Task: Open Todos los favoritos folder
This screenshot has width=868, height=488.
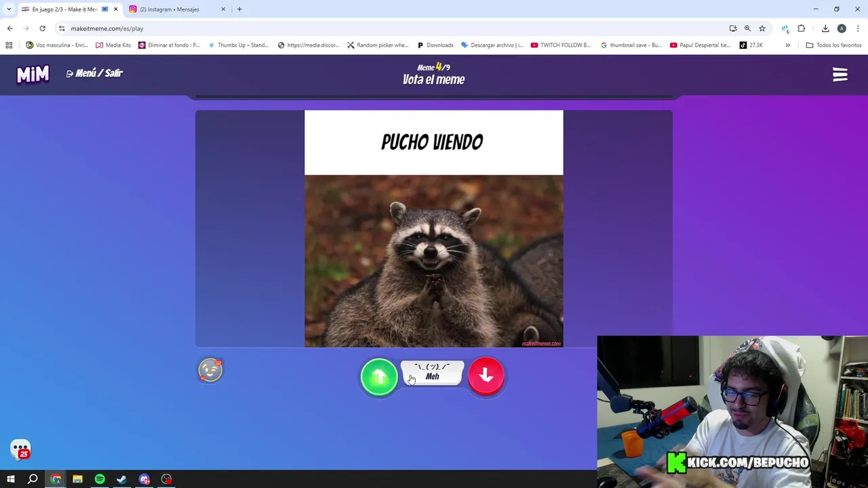Action: [833, 45]
